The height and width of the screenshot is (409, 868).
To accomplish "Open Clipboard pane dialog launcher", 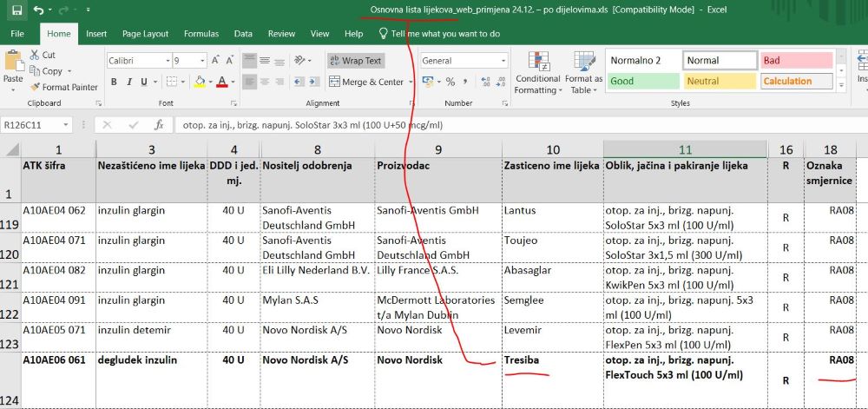I will 99,103.
